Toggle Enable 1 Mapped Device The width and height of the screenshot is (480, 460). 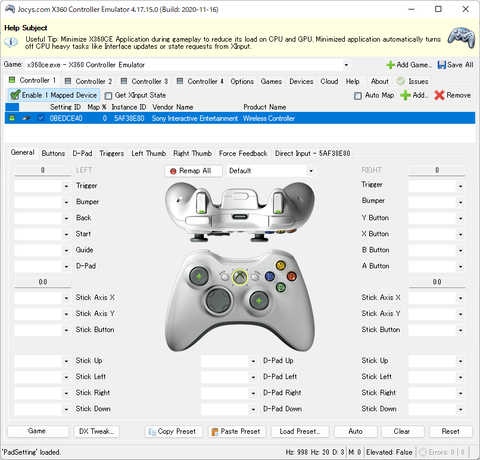[x=53, y=95]
